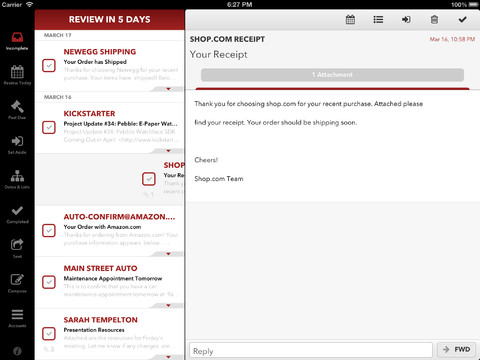Click the FWD button

(x=456, y=350)
